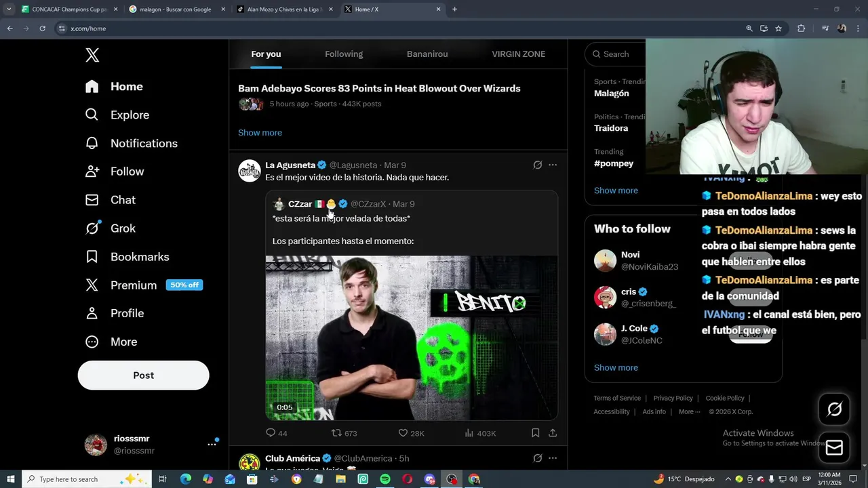868x488 pixels.
Task: Open Privacy Policy link
Action: [673, 399]
